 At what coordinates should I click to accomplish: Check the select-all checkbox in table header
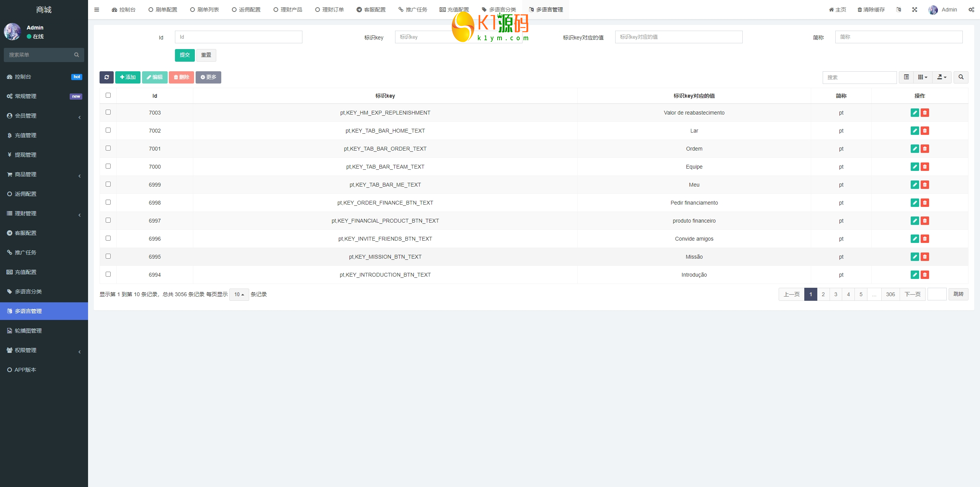click(x=108, y=95)
